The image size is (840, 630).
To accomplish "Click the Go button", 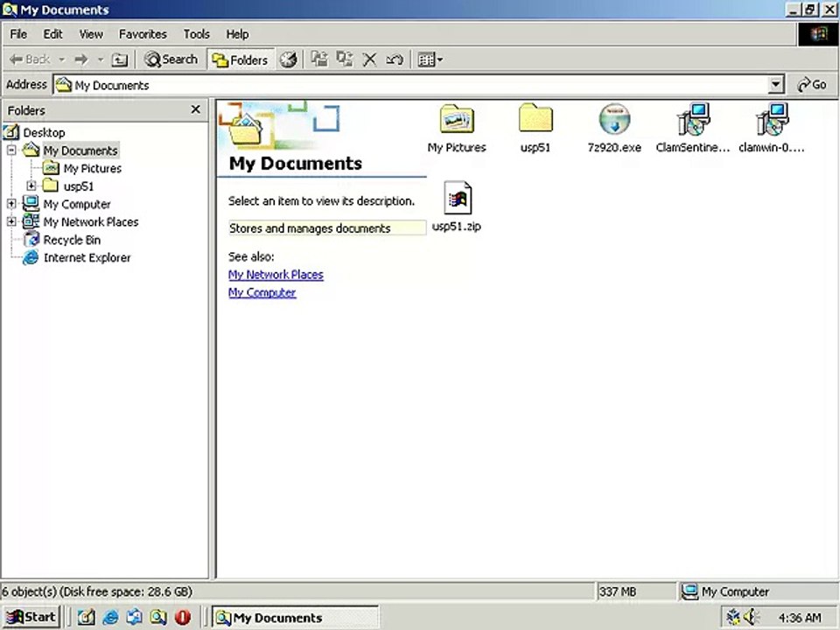I will [x=812, y=85].
